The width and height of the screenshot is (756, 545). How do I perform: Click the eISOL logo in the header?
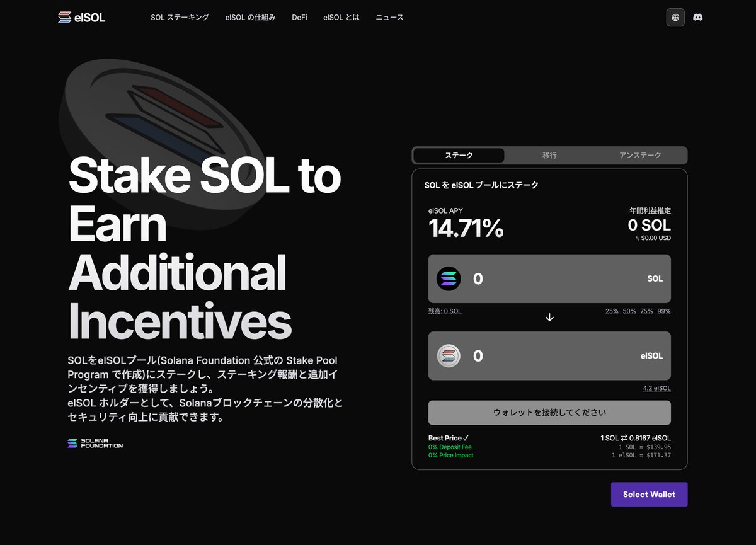click(x=81, y=17)
